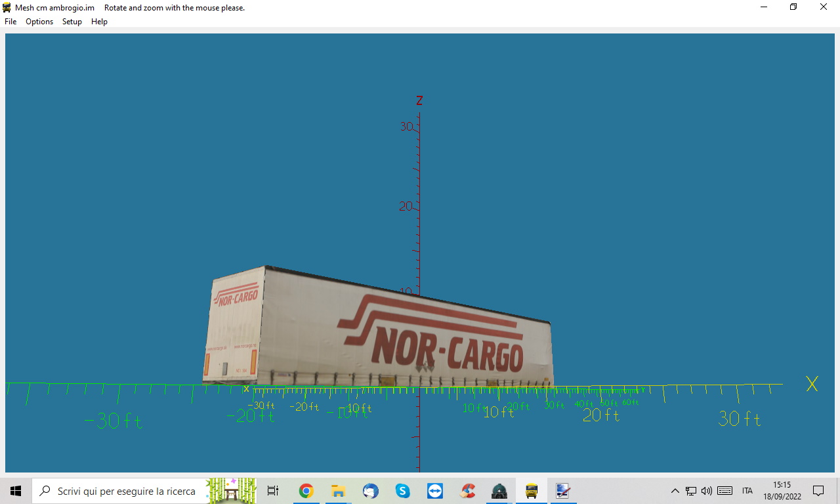Switch the ITA input language indicator
The width and height of the screenshot is (840, 504).
pos(747,491)
